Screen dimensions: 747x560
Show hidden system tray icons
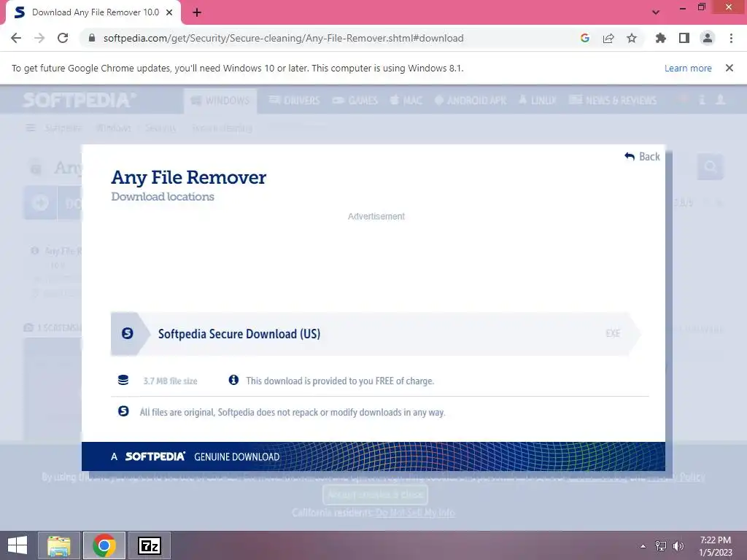pyautogui.click(x=643, y=546)
